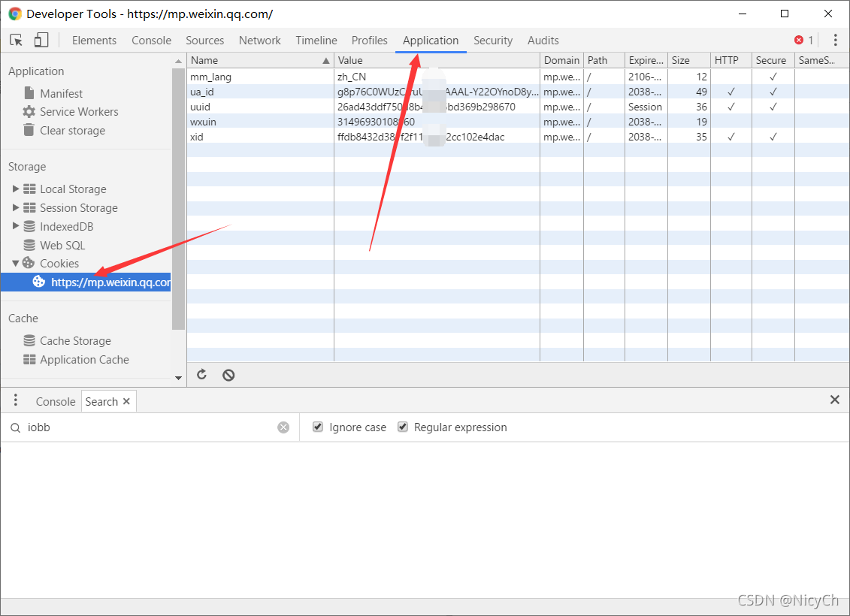This screenshot has width=850, height=616.
Task: Click the sidebar scroll-up arrow
Action: click(x=178, y=61)
